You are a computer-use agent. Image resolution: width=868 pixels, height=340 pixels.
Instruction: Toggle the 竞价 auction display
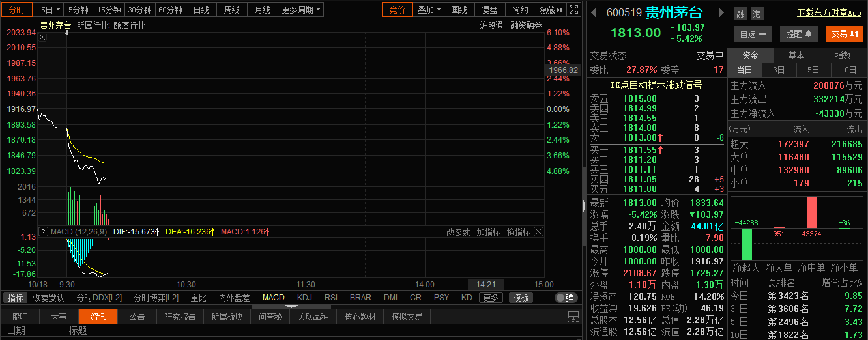click(397, 10)
